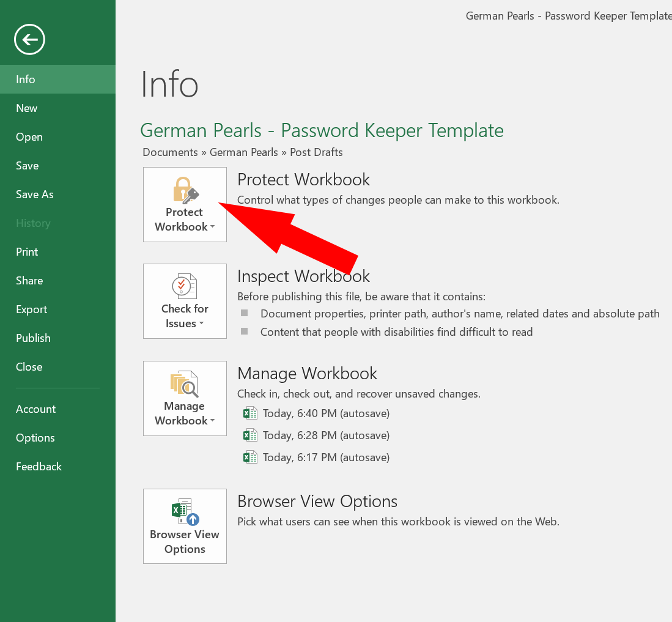Image resolution: width=672 pixels, height=622 pixels.
Task: Open the 6:28 PM autosave Excel icon
Action: pos(250,435)
